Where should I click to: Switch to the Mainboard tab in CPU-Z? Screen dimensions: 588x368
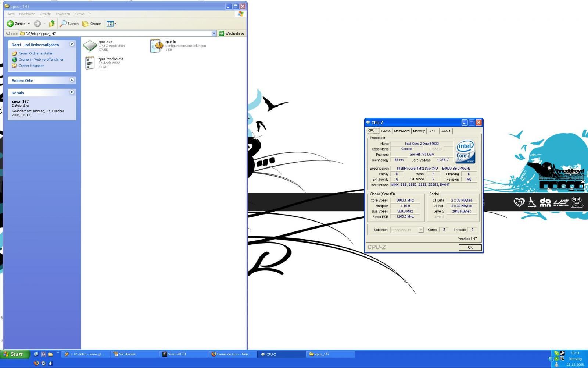pyautogui.click(x=402, y=131)
